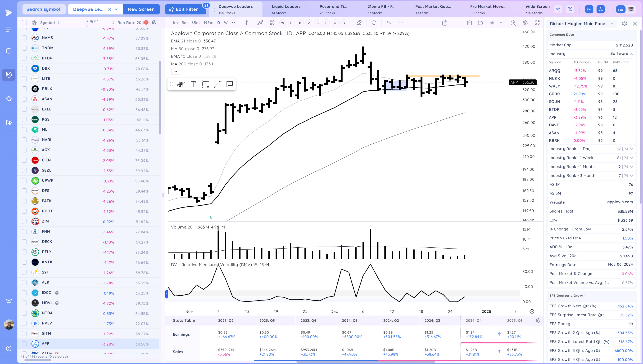
Task: Open chart settings gear icon
Action: click(525, 23)
